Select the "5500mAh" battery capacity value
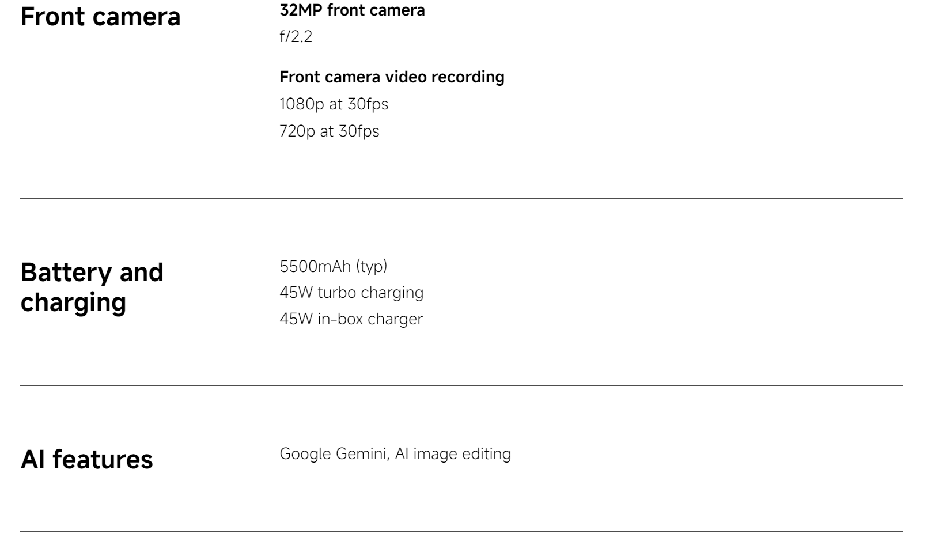This screenshot has width=939, height=560. coord(315,266)
